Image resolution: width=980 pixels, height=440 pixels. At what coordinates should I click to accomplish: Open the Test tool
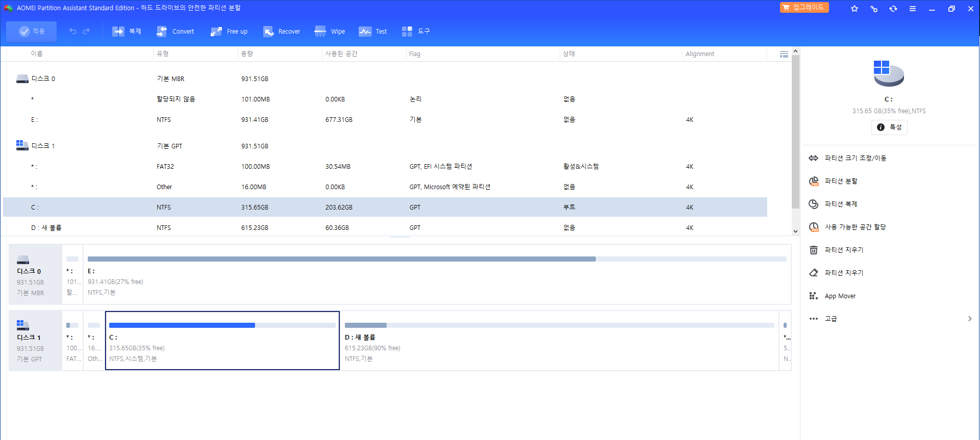click(x=373, y=32)
